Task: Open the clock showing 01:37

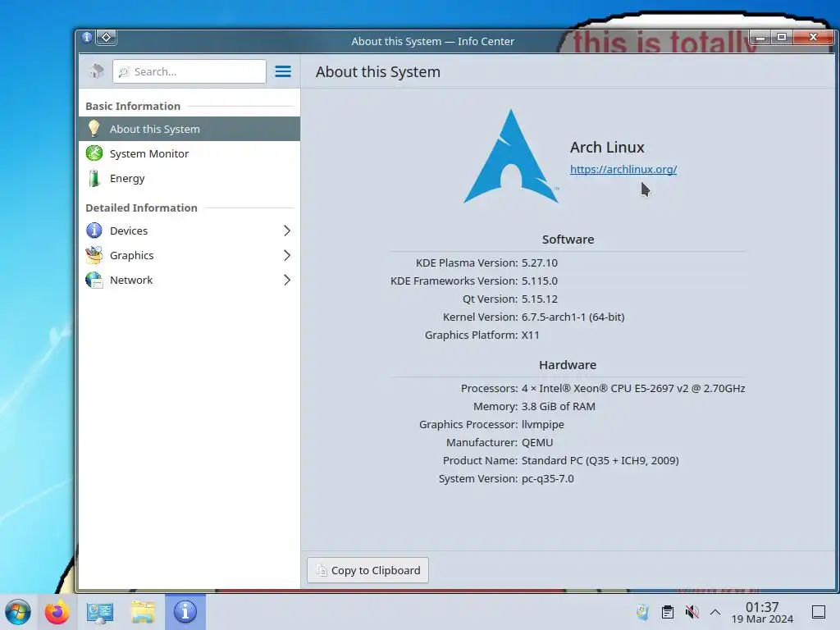Action: (x=762, y=612)
